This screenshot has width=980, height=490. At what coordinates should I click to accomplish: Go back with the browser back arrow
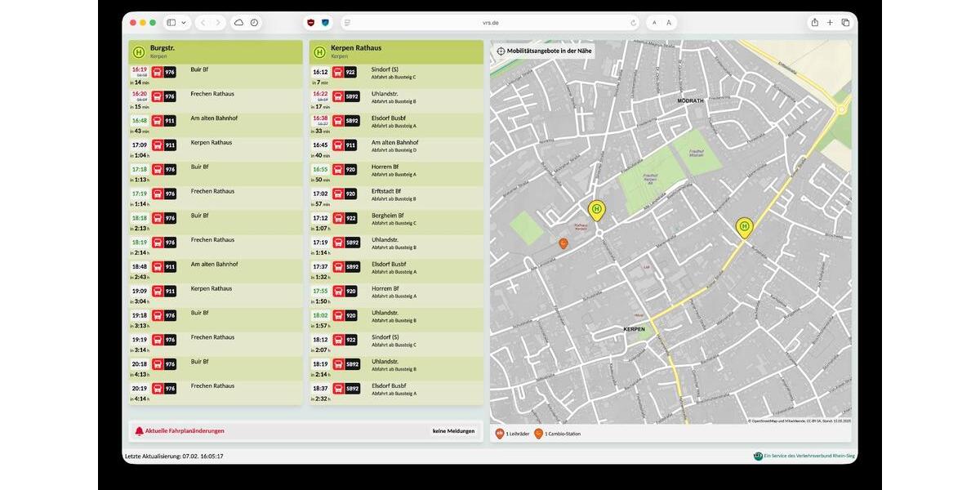point(203,23)
